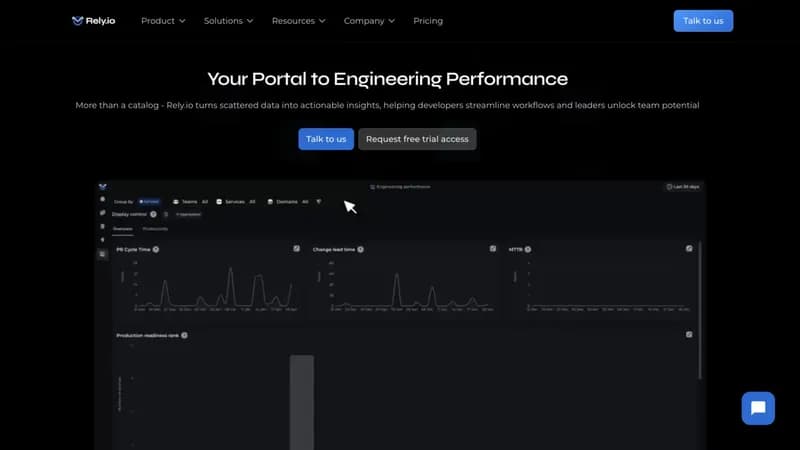
Task: Click the Change lead time info icon
Action: tap(361, 249)
